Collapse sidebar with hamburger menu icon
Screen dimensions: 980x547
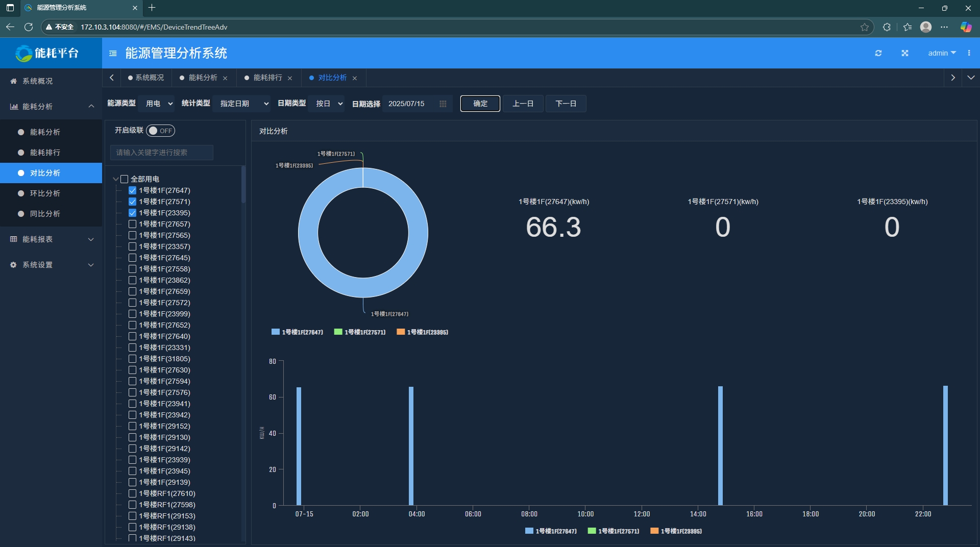[113, 53]
